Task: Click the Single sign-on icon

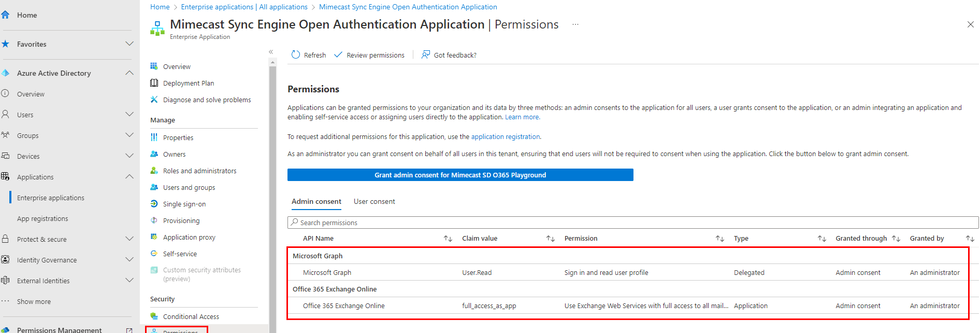Action: point(154,204)
